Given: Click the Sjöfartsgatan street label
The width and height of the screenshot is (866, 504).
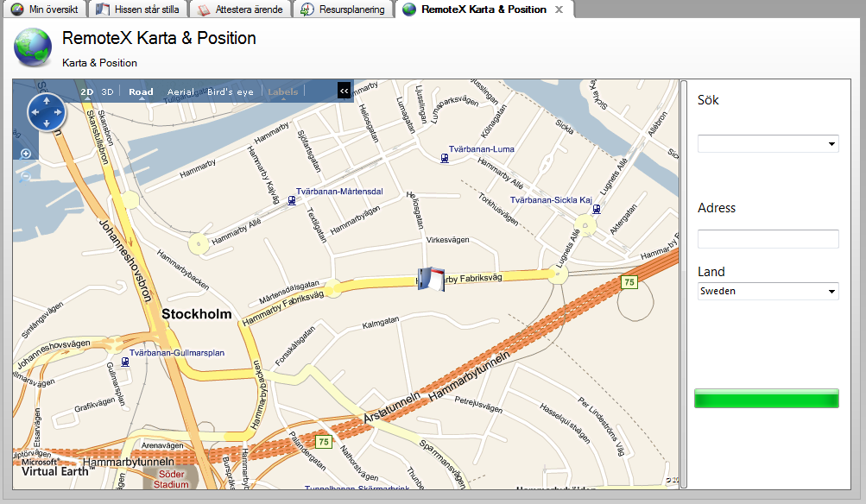Looking at the screenshot, I should 309,151.
